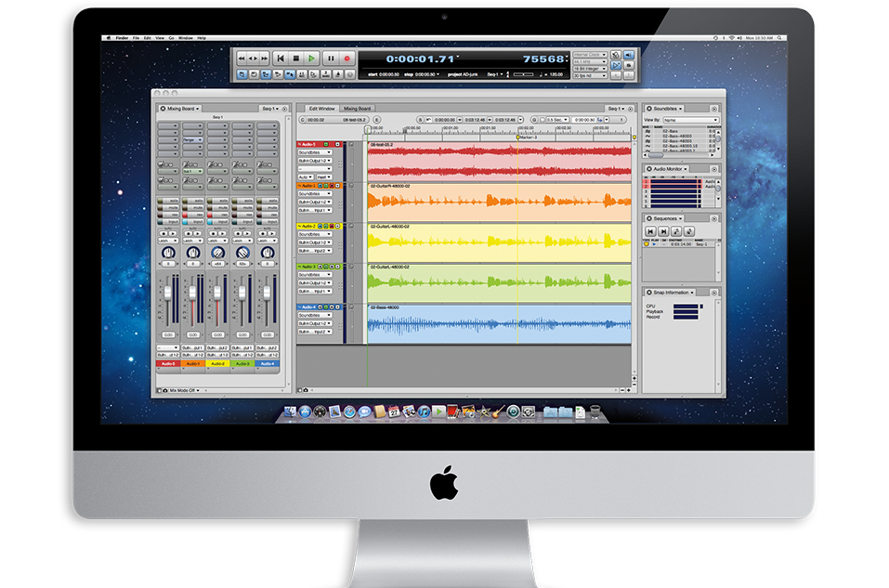Viewport: 889px width, 588px height.
Task: Solo the Audio-2 track
Action: click(326, 227)
